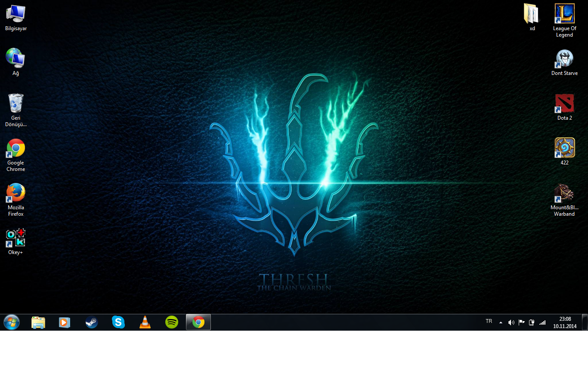The height and width of the screenshot is (372, 588).
Task: Select the Google Chrome desktop shortcut
Action: click(x=15, y=155)
